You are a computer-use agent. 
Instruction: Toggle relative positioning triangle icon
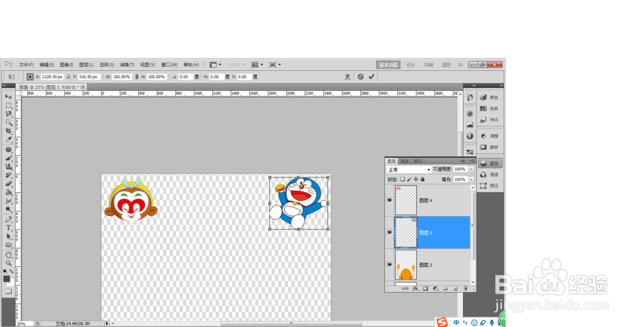[x=68, y=77]
